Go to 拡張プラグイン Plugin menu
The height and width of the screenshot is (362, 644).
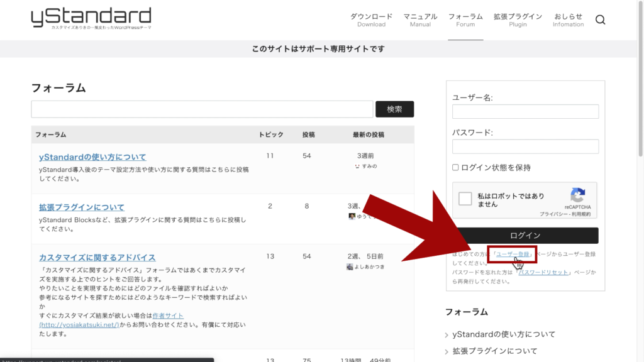coord(518,20)
